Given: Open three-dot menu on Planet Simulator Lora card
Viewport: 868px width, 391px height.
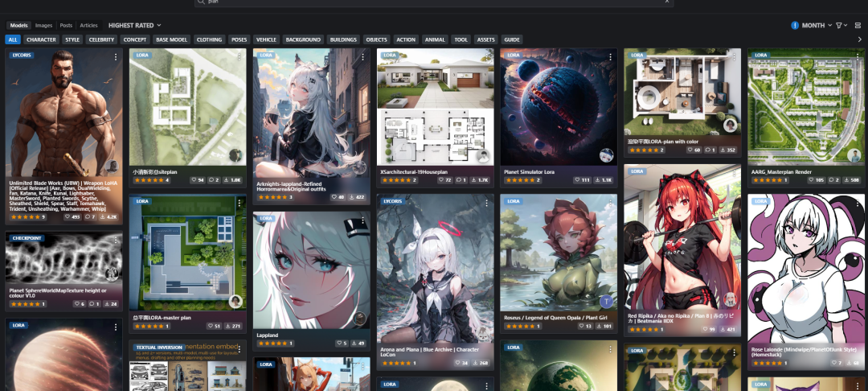Looking at the screenshot, I should pos(611,56).
